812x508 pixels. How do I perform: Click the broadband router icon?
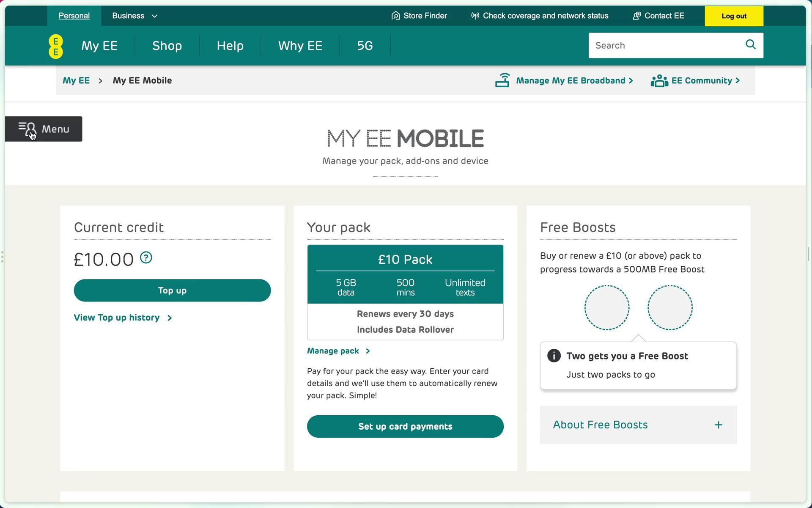tap(502, 80)
